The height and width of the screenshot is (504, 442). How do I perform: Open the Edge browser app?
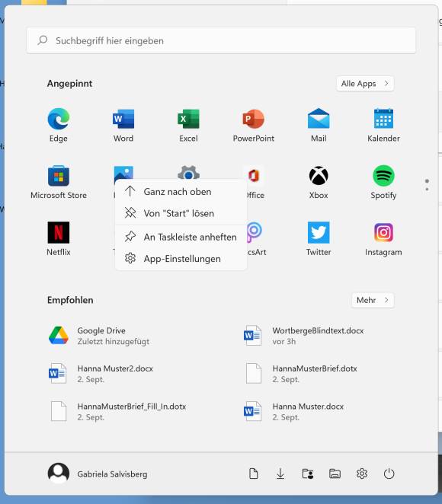pos(59,126)
